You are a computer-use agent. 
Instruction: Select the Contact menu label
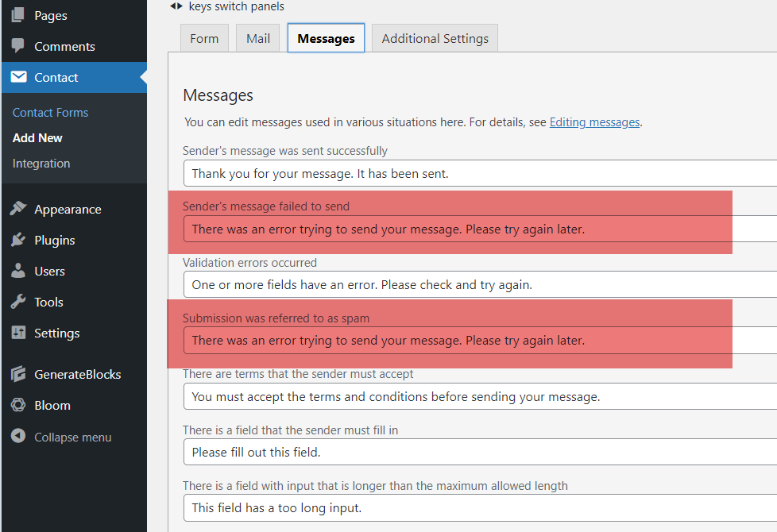[x=56, y=77]
